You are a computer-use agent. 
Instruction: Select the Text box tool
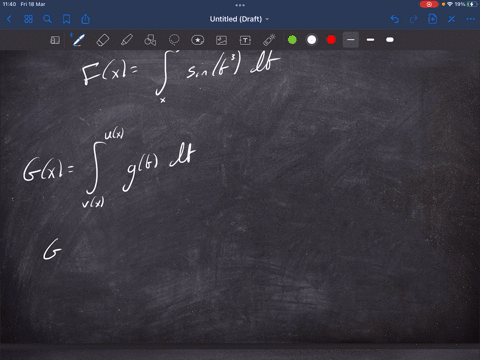(245, 40)
